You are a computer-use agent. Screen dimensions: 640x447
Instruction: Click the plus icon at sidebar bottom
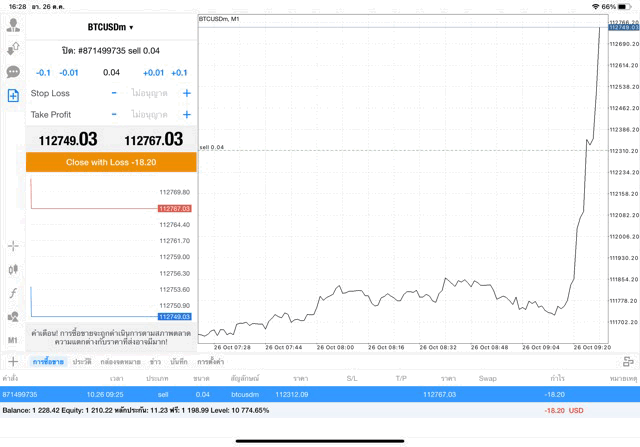point(13,361)
